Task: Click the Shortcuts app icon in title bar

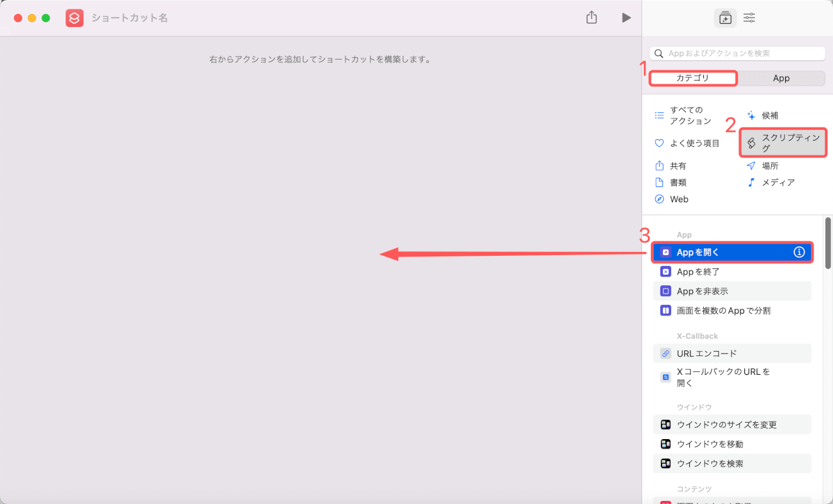Action: tap(74, 18)
